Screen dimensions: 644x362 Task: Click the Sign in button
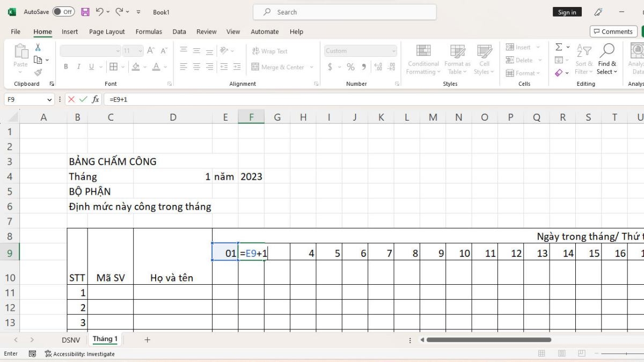[x=567, y=12]
